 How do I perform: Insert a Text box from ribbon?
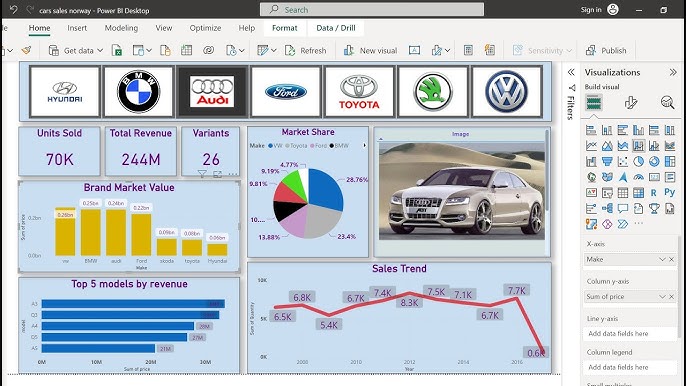coord(414,51)
